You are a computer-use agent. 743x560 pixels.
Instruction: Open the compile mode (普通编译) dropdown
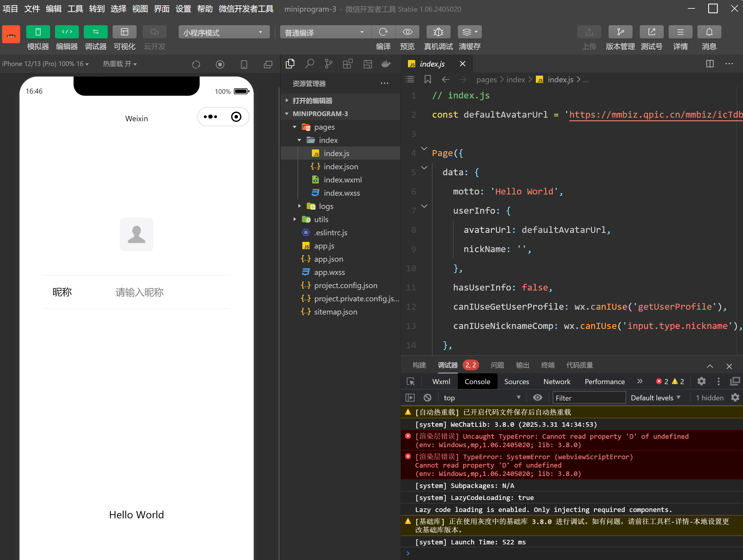pos(325,32)
